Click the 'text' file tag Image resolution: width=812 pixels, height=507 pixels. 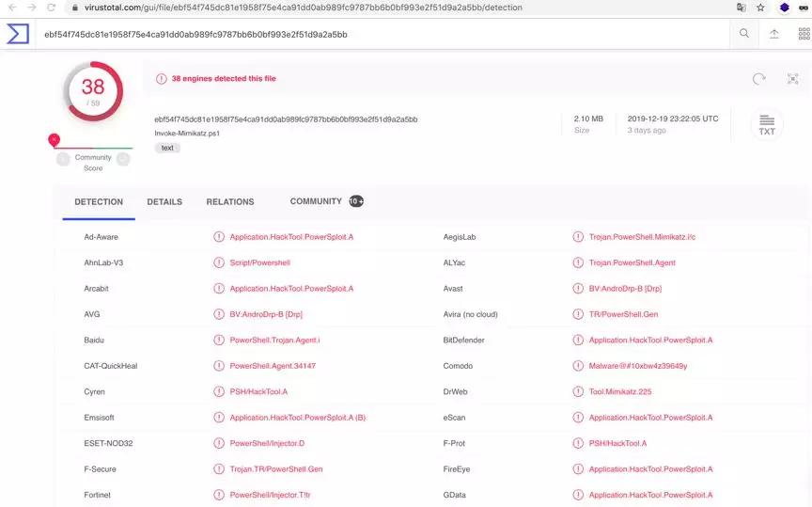coord(167,148)
